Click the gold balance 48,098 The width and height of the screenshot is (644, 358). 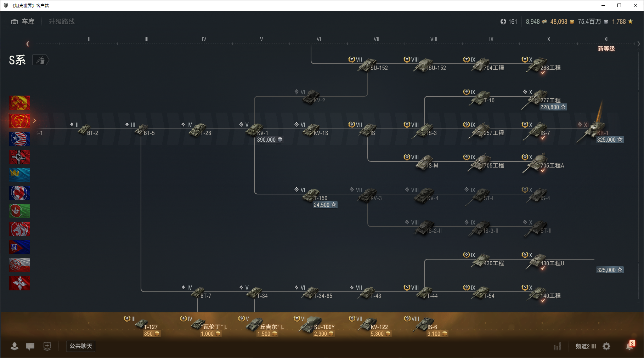pos(562,22)
